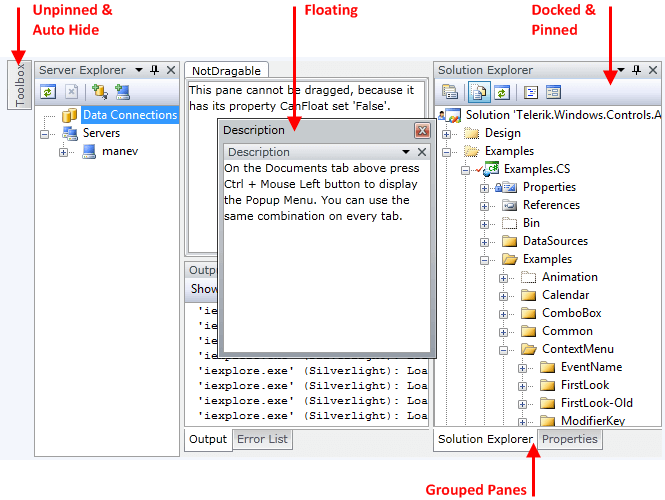This screenshot has width=665, height=500.
Task: Click the Calendar folder icon
Action: (528, 295)
